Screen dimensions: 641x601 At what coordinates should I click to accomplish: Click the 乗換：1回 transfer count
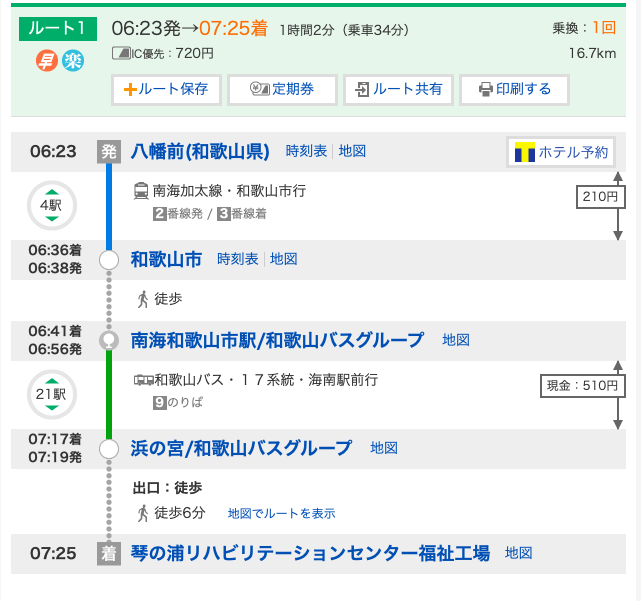click(x=584, y=28)
